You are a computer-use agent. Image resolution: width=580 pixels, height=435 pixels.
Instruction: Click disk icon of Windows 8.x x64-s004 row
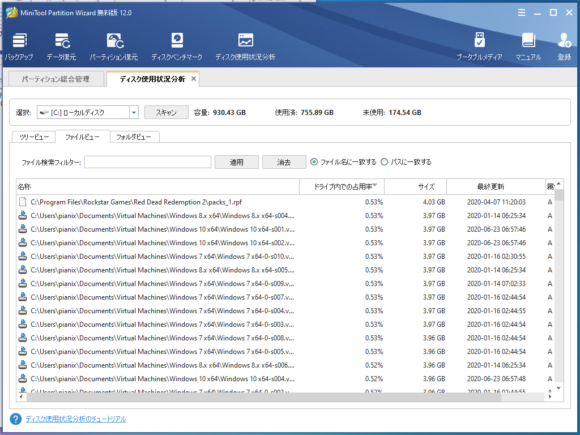[x=23, y=215]
